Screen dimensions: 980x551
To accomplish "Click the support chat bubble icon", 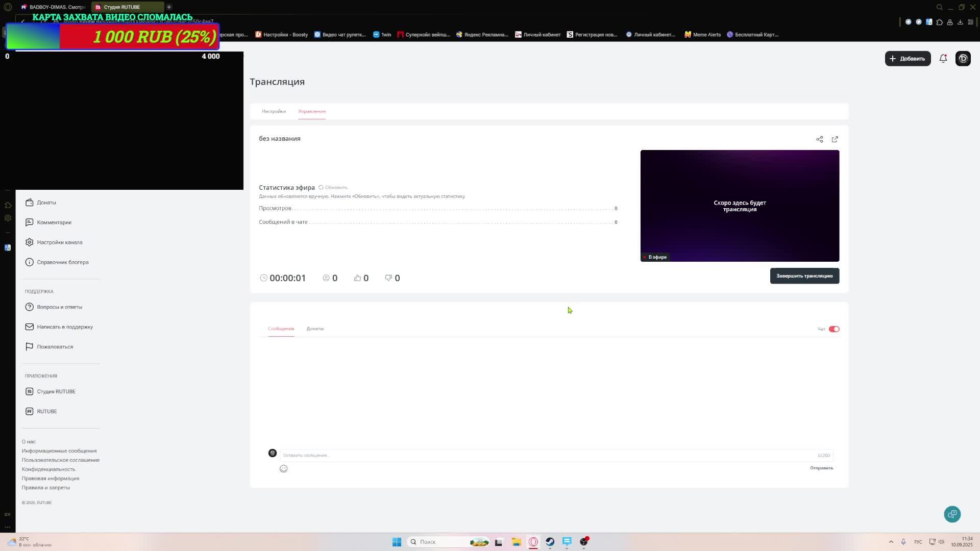I will pyautogui.click(x=952, y=514).
